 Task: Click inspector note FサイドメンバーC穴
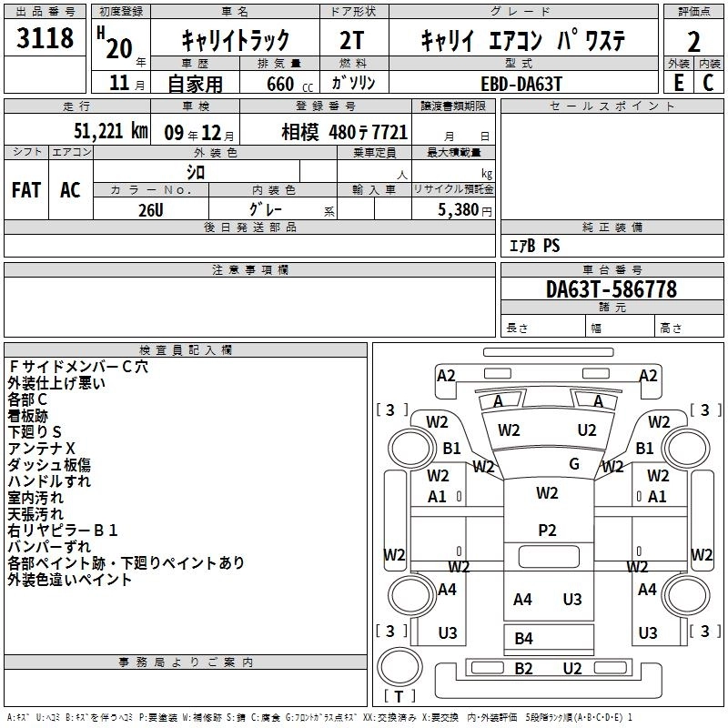(78, 367)
